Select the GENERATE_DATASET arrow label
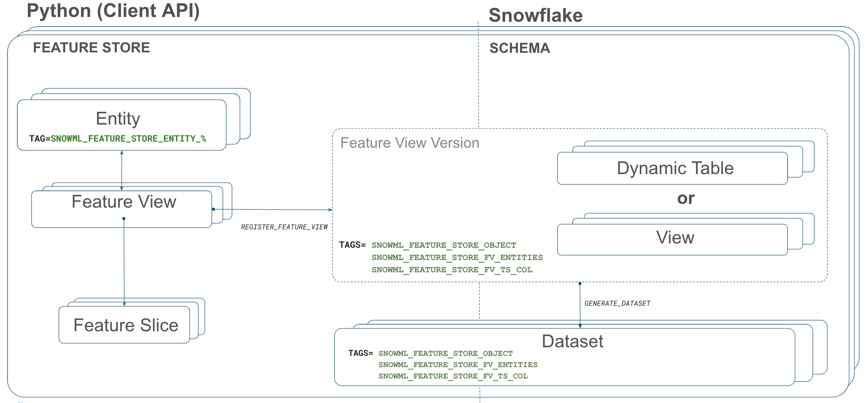 (x=618, y=303)
